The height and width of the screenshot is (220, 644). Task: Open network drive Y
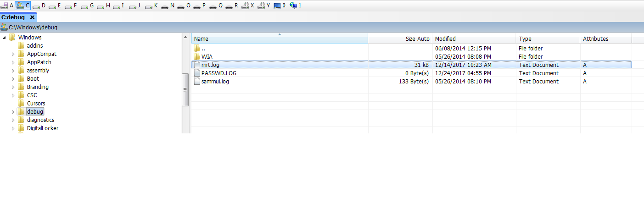click(264, 5)
